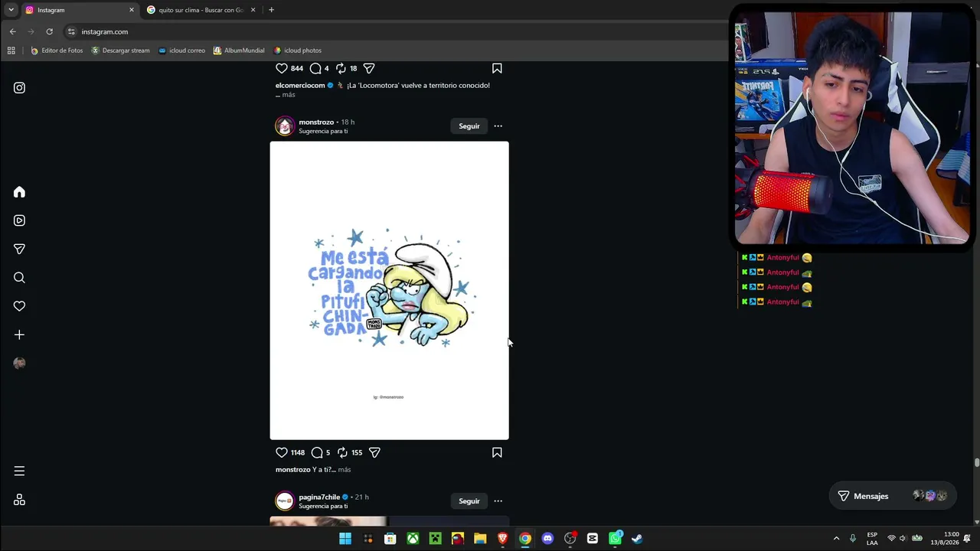
Task: Open the Smurfette post image
Action: coord(389,291)
